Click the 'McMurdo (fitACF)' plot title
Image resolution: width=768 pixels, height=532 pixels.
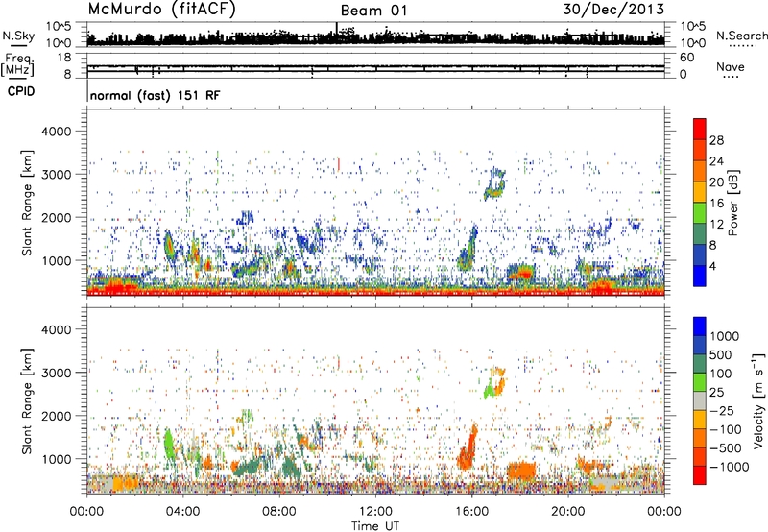[x=161, y=10]
